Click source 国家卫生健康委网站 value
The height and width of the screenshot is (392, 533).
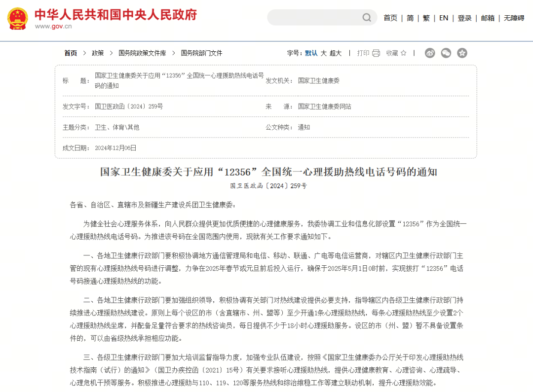(x=324, y=107)
